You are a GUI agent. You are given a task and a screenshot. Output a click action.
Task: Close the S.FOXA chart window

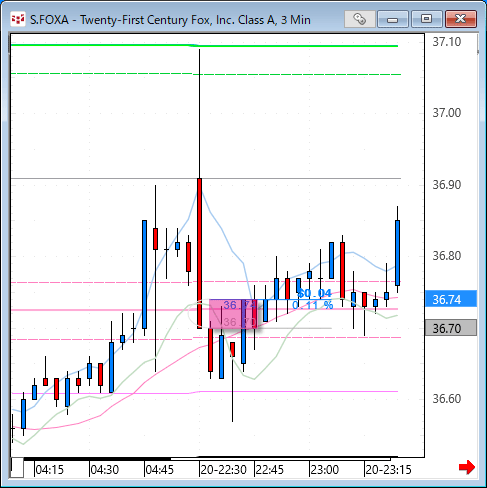460,19
